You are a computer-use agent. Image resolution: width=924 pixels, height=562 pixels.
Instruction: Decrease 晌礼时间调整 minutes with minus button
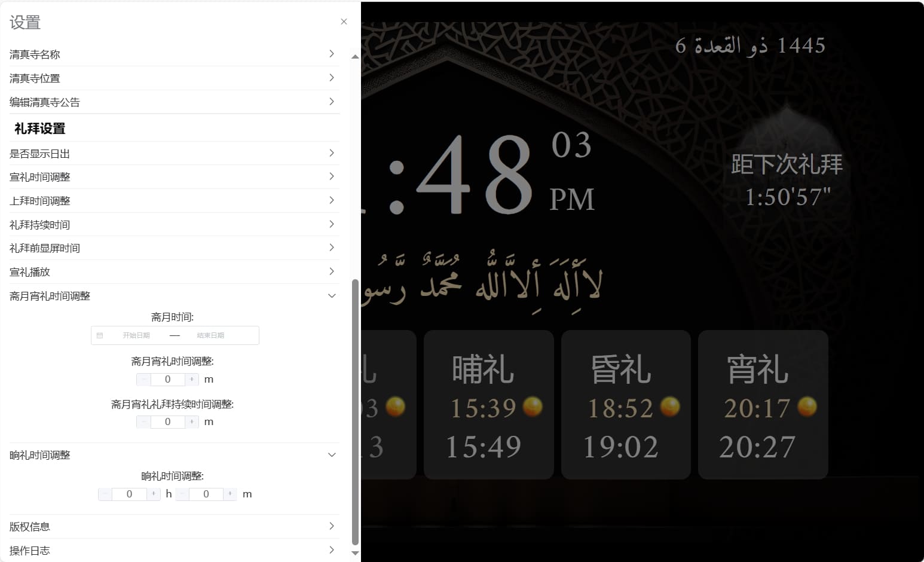click(x=182, y=494)
